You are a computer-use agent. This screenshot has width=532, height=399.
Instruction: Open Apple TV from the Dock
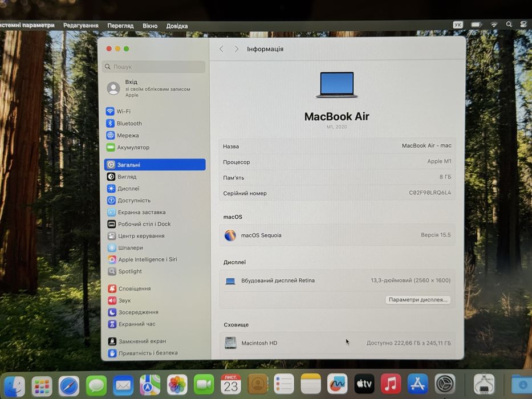point(364,384)
